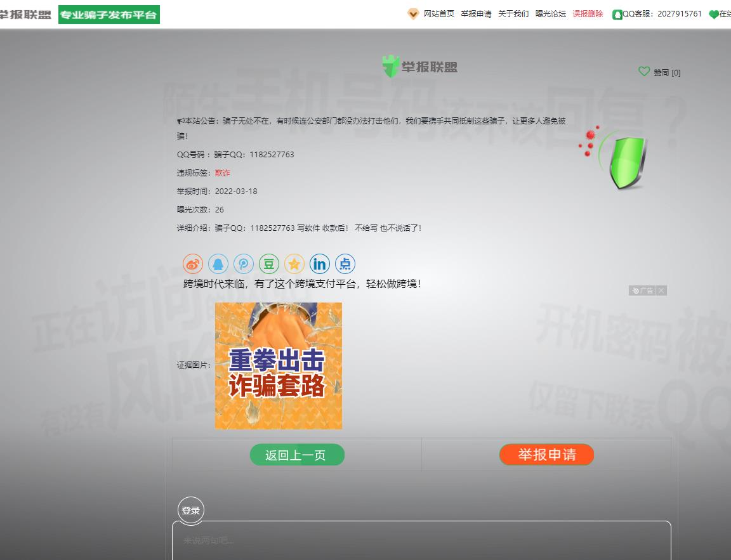Click the 登录 circle button
The height and width of the screenshot is (560, 731).
(191, 511)
